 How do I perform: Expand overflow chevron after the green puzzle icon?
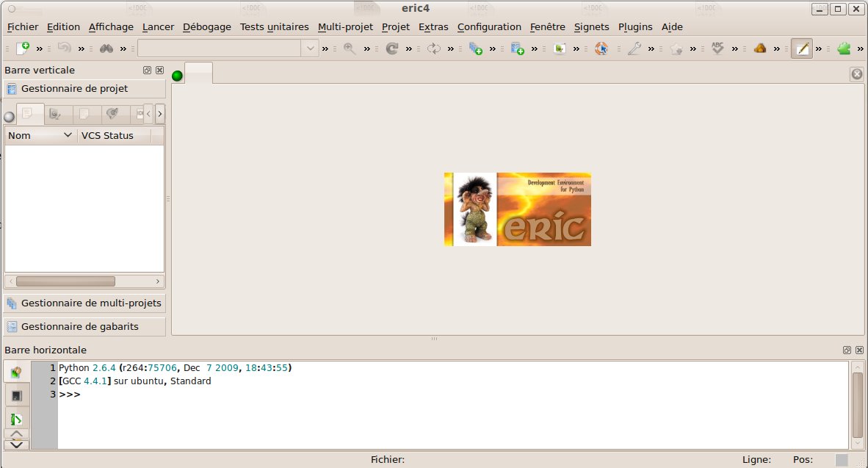coord(860,48)
